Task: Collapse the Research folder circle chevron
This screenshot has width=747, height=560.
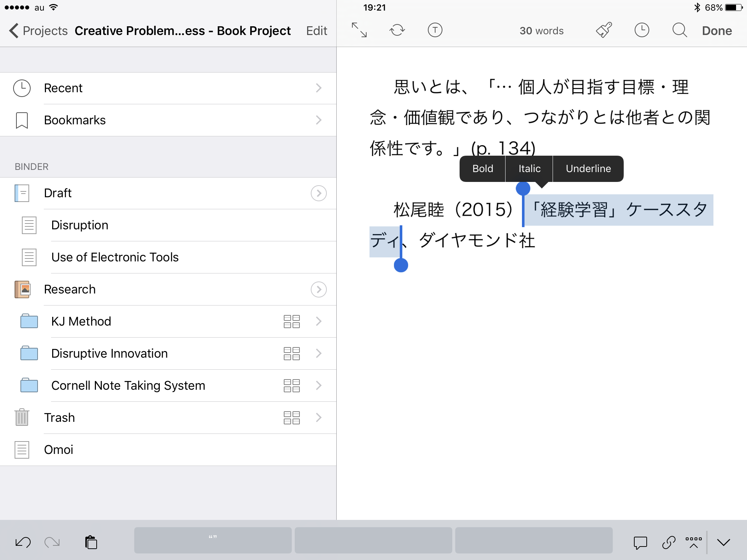Action: tap(319, 289)
